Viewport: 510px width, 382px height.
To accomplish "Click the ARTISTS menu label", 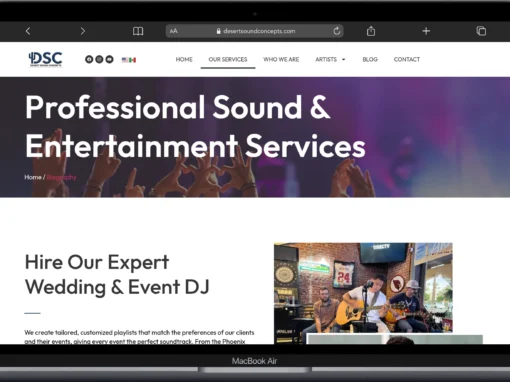I will pos(326,59).
